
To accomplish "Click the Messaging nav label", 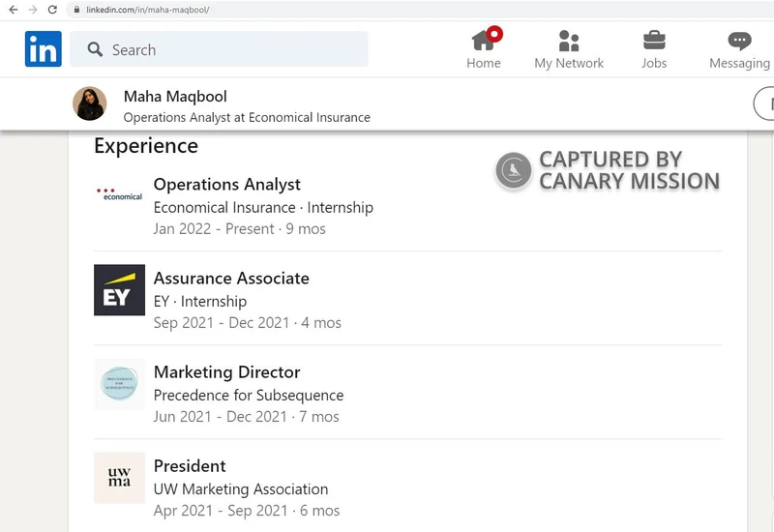I will pyautogui.click(x=739, y=63).
